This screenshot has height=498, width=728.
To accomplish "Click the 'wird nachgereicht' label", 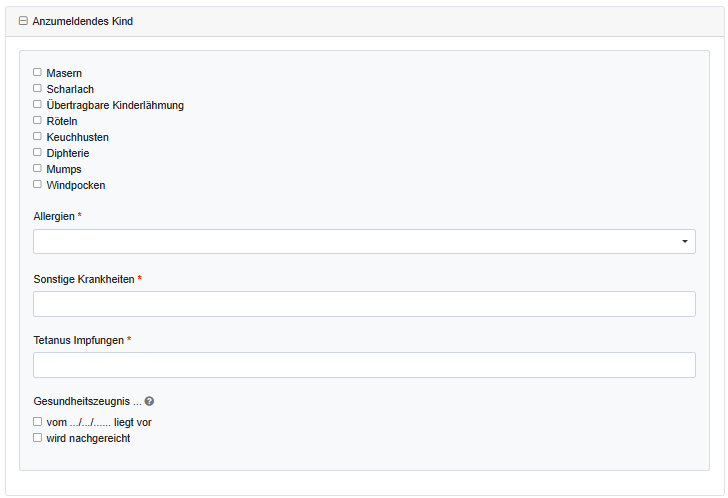I will 88,438.
